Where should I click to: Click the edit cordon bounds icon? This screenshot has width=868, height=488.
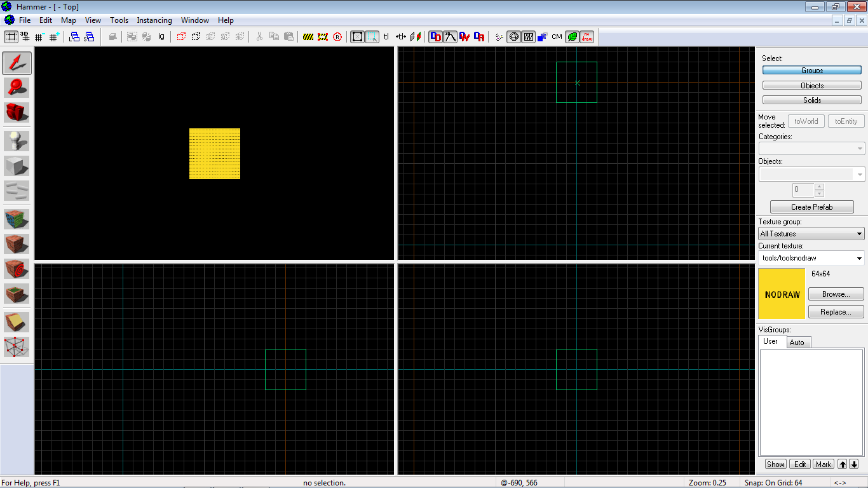pos(323,37)
